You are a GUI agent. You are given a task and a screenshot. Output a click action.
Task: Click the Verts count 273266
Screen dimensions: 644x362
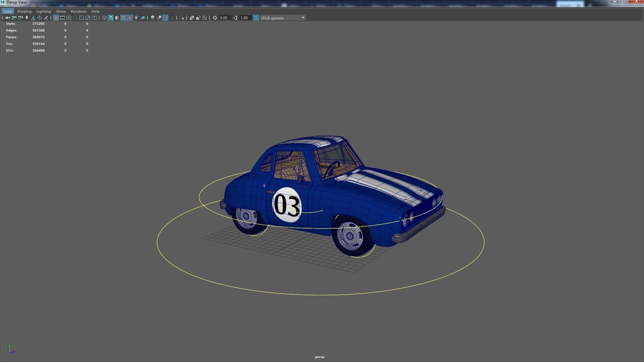[39, 24]
